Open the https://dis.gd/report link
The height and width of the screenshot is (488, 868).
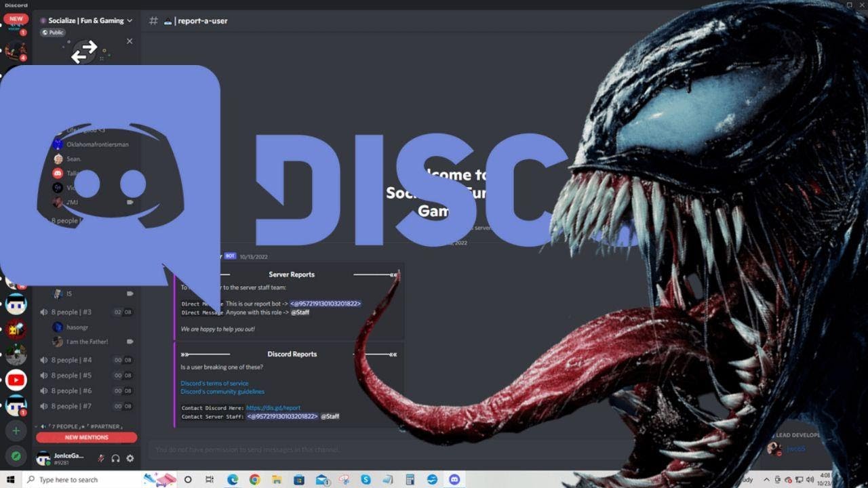(x=273, y=408)
